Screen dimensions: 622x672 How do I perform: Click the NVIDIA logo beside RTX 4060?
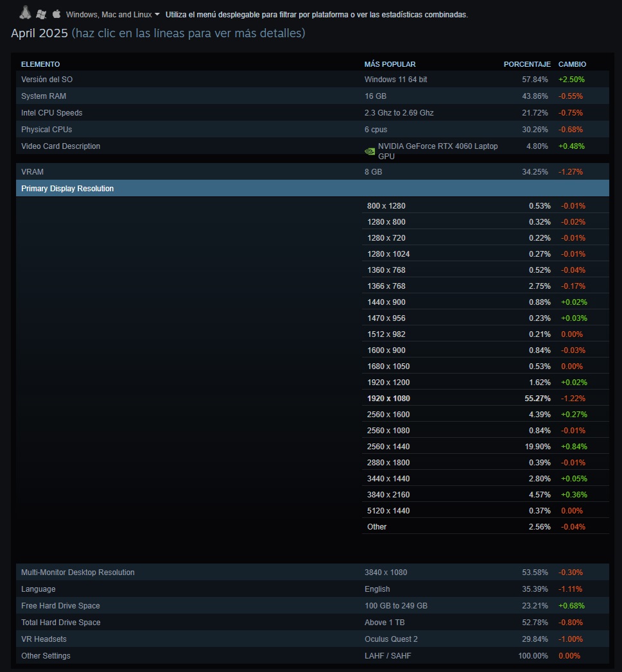click(x=370, y=152)
